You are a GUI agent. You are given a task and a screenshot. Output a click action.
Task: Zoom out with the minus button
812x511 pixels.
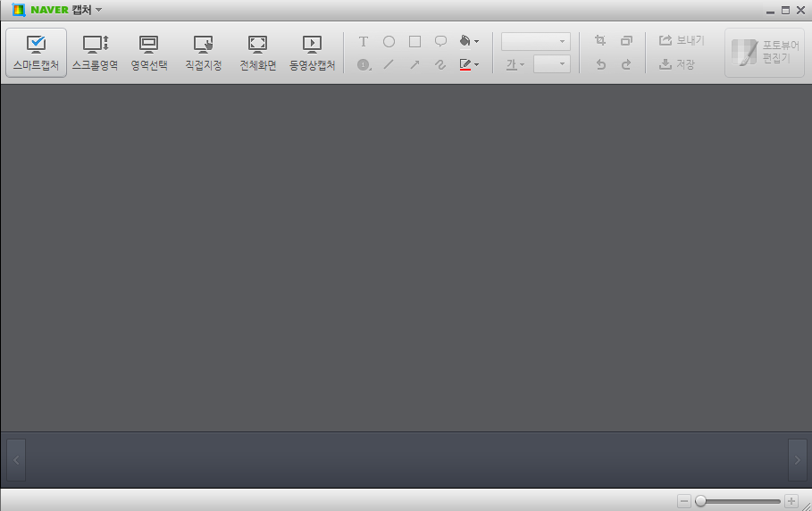pos(684,501)
